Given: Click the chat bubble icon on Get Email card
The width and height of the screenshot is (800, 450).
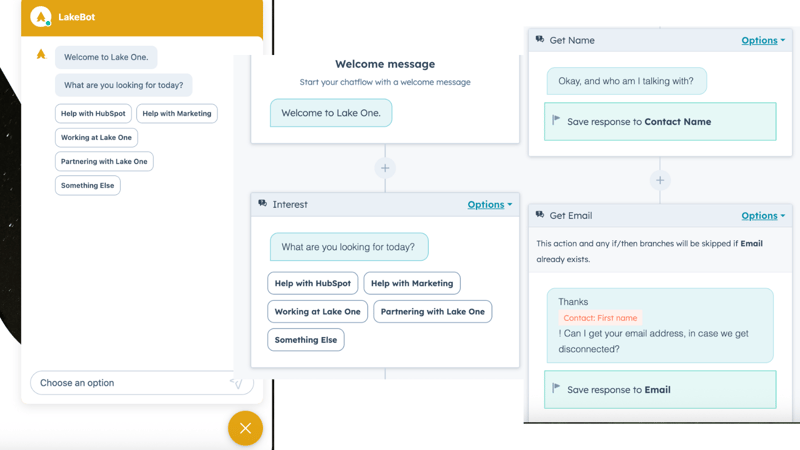Looking at the screenshot, I should tap(540, 215).
